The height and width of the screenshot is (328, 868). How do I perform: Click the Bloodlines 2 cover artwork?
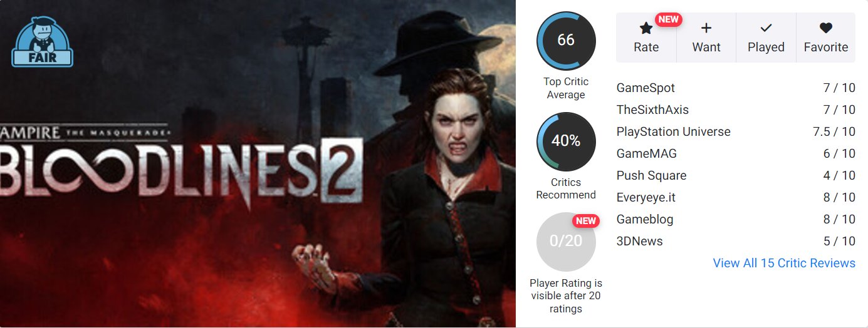coord(258,163)
